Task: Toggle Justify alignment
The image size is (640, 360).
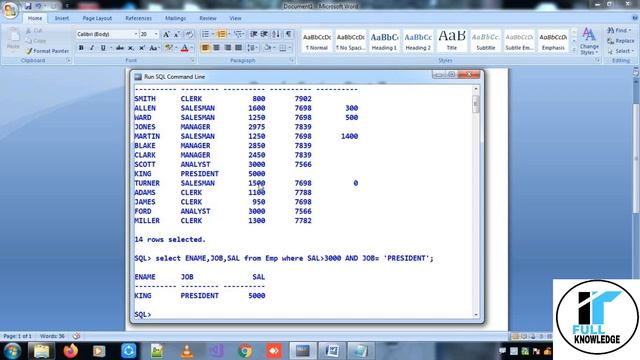Action: point(238,48)
